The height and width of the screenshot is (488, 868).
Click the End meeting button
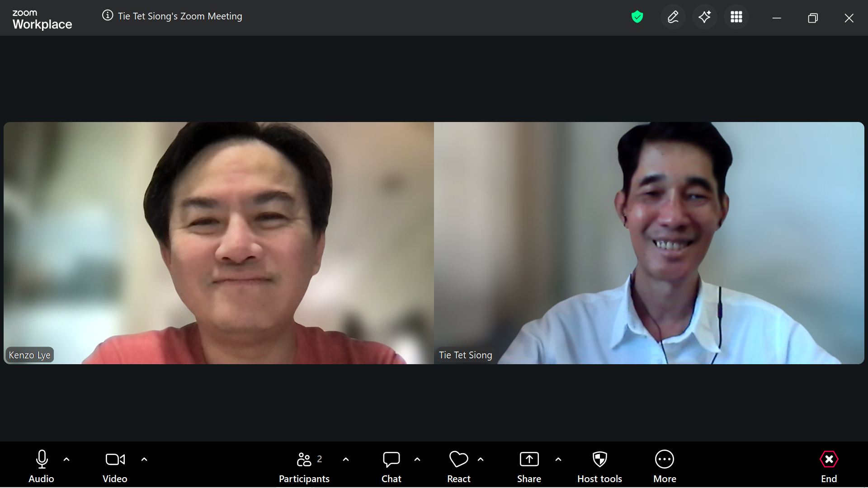pyautogui.click(x=829, y=466)
